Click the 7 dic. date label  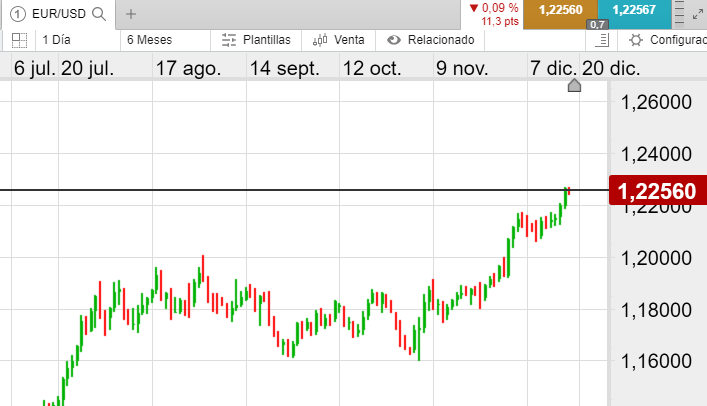click(x=553, y=69)
